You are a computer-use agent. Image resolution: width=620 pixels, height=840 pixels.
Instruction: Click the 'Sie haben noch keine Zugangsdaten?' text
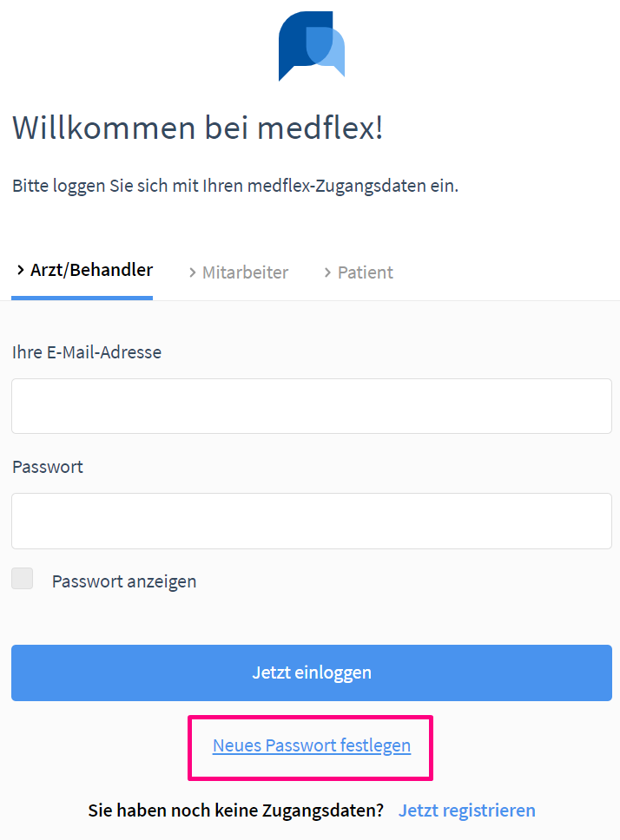tap(236, 810)
